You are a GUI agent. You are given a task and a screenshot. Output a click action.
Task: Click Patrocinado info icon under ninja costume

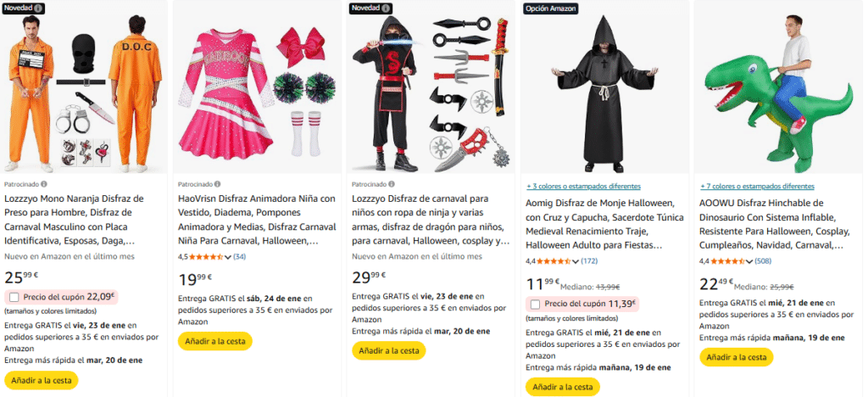(392, 184)
